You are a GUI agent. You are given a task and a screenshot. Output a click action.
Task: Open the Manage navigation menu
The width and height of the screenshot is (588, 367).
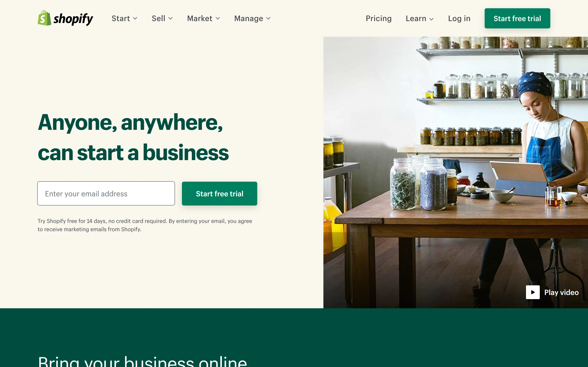252,18
